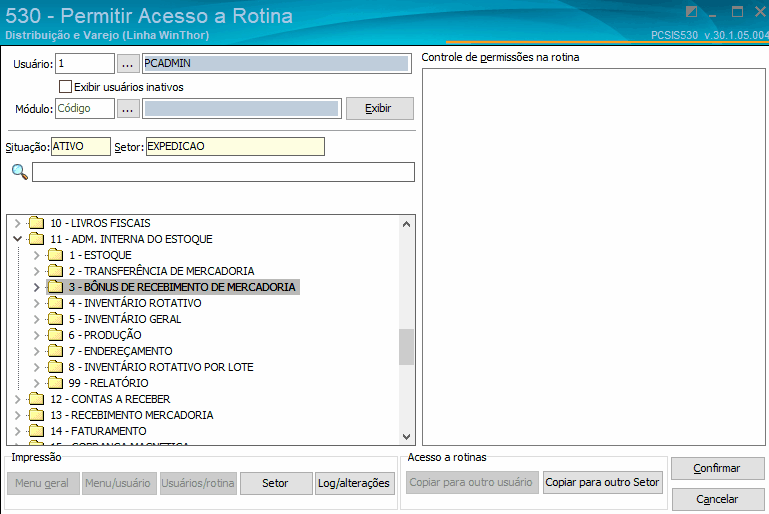Expand 3 - BÔNUS DE RECEBIMENTO DE MERCADORIA
Viewport: 769px width, 514px height.
pyautogui.click(x=36, y=287)
